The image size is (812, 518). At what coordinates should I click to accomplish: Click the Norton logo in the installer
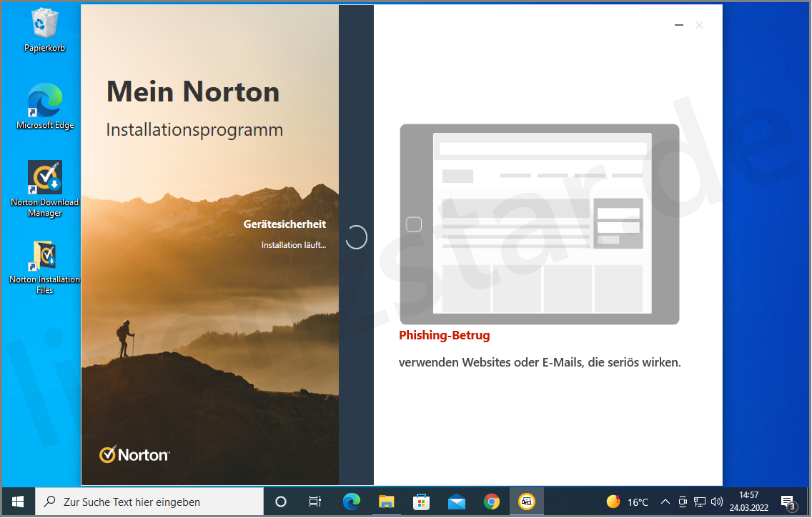click(134, 454)
